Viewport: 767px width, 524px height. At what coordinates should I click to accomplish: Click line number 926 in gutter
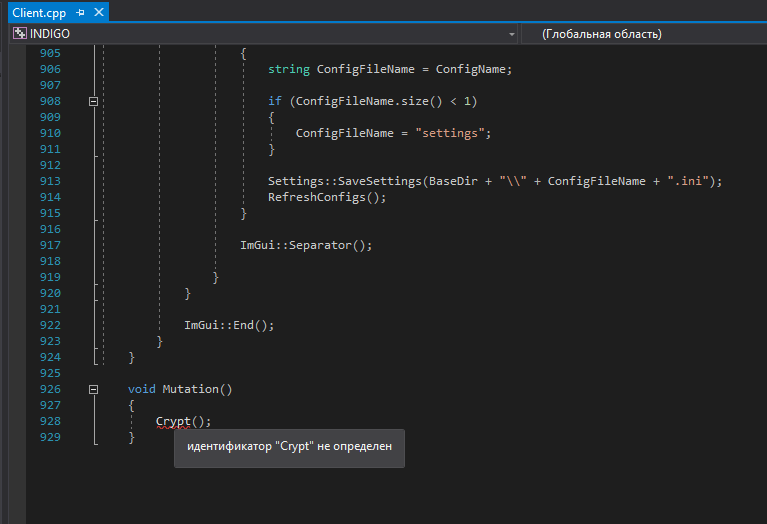pos(48,389)
